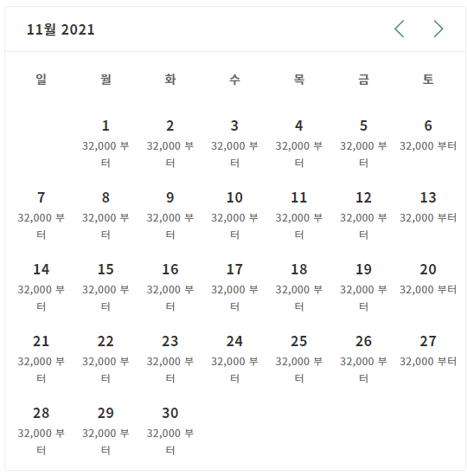Choose November 16 on the calendar

(170, 287)
